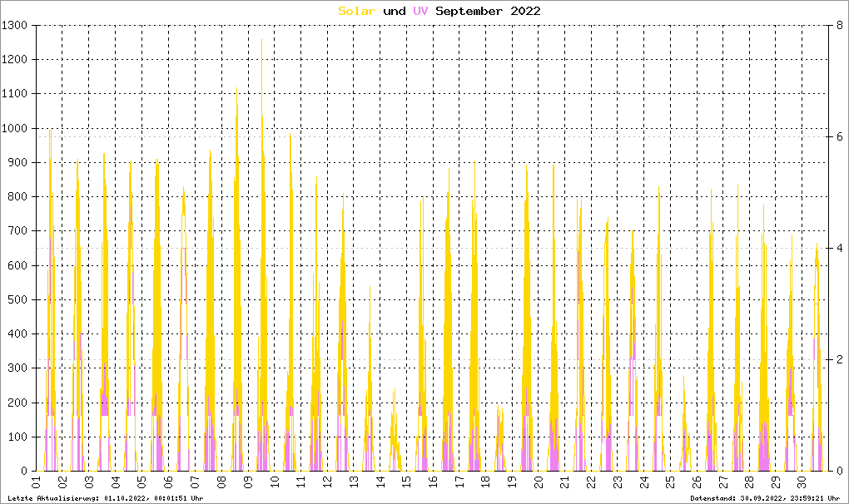Click the 1300 value on left axis
The image size is (849, 504).
point(15,26)
